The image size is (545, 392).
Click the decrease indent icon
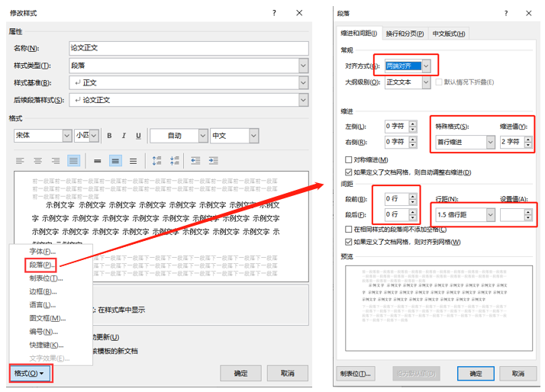(x=195, y=161)
